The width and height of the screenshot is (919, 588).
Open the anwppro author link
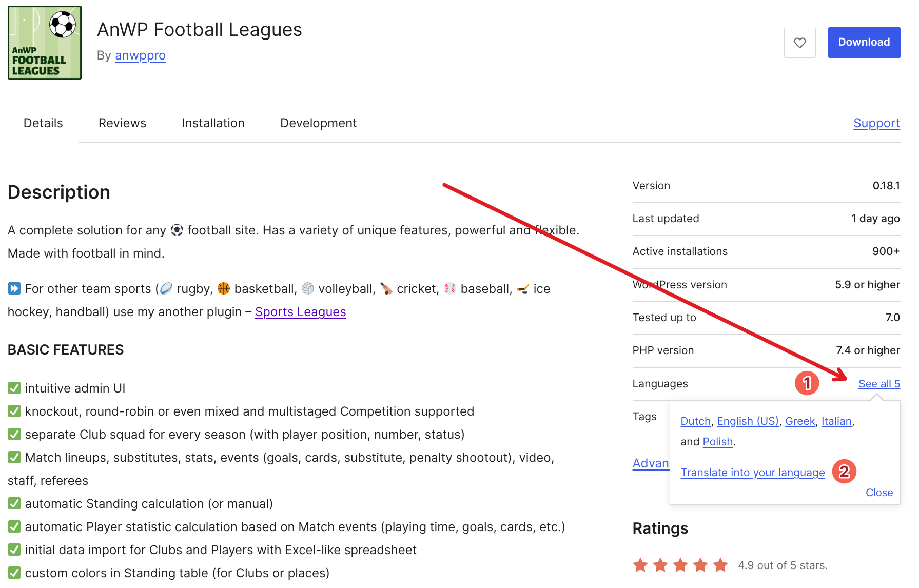140,55
